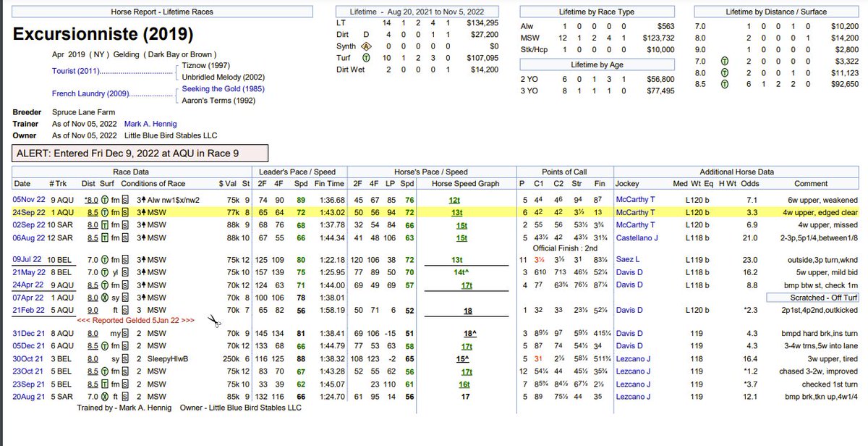Click the lifetime earnings $134,295

[x=483, y=22]
